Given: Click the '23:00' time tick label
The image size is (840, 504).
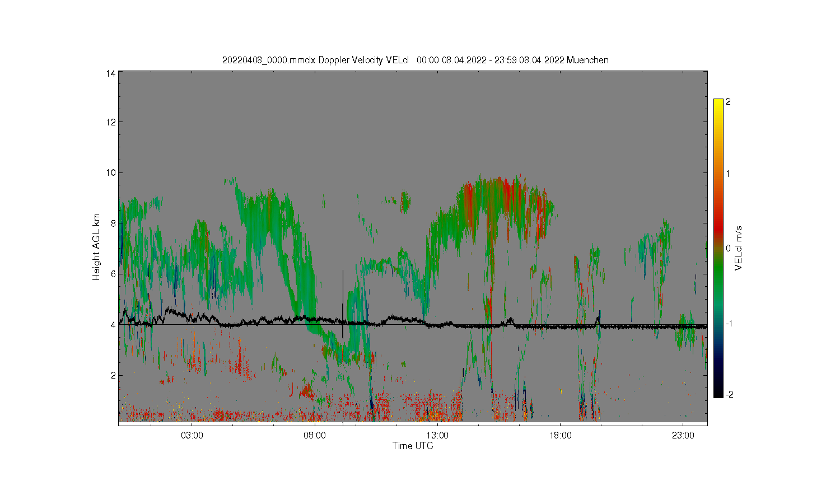Looking at the screenshot, I should point(683,436).
